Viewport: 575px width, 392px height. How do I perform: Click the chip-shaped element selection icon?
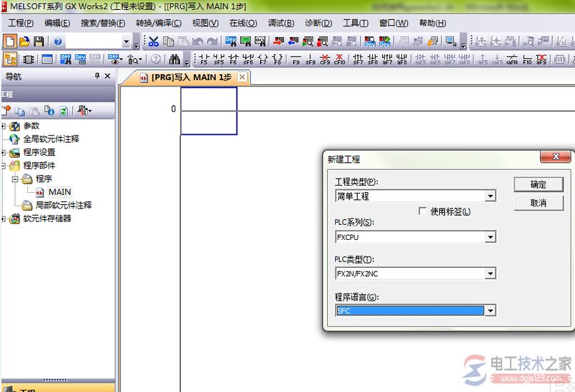(x=29, y=59)
